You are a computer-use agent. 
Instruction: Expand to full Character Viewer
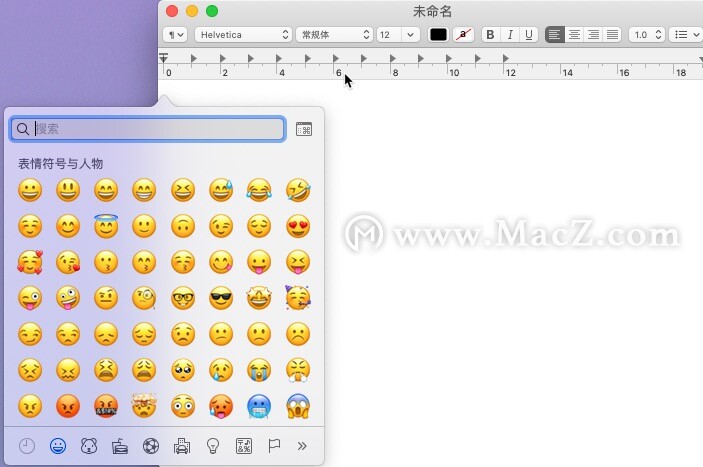(304, 129)
